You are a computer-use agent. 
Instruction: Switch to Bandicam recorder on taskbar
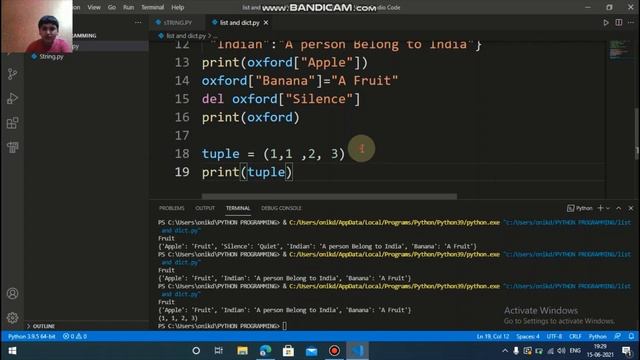click(334, 351)
